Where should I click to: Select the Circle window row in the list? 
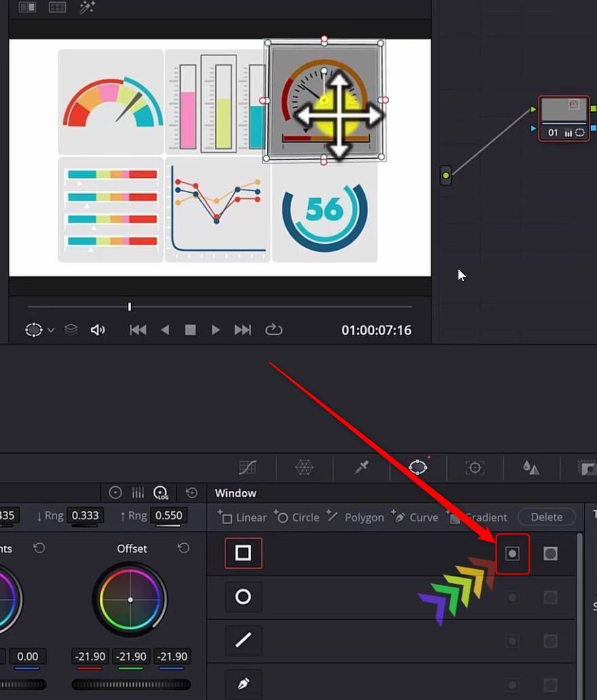(242, 597)
